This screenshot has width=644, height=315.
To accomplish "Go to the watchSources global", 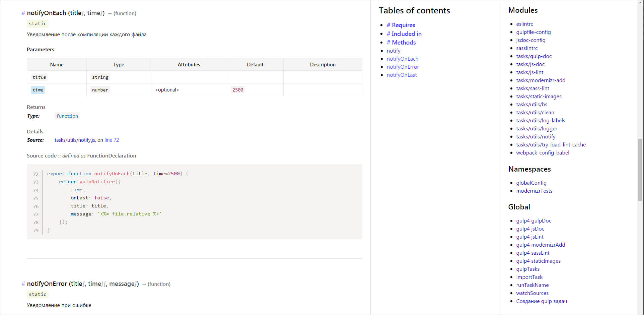I will [x=532, y=293].
